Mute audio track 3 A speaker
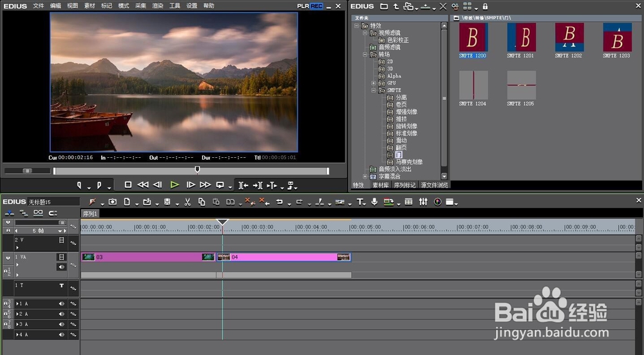 (62, 324)
